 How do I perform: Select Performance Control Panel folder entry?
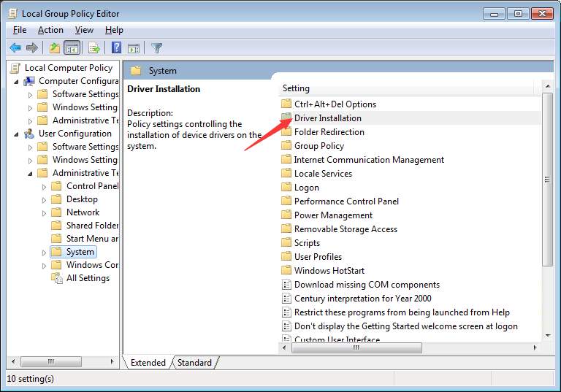pyautogui.click(x=346, y=201)
